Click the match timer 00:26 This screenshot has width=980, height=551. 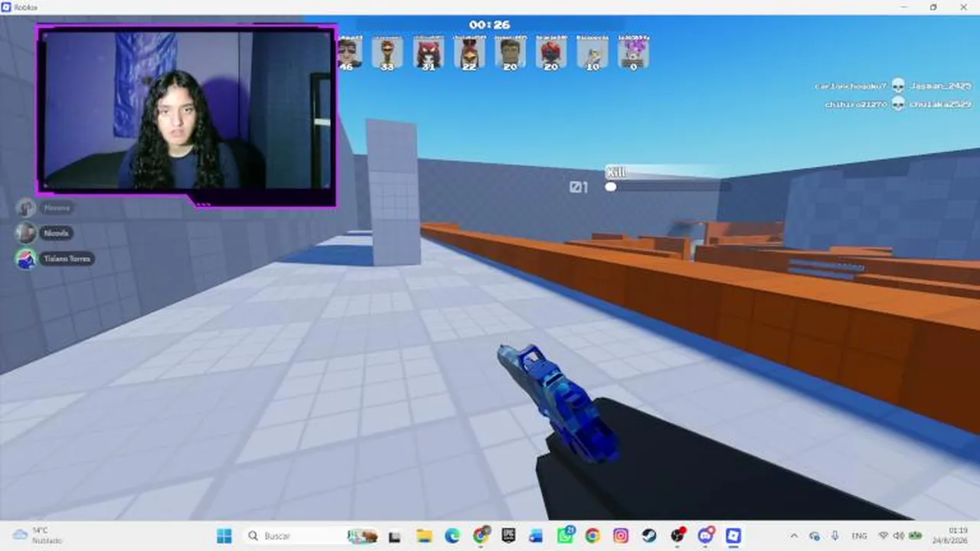pos(490,24)
